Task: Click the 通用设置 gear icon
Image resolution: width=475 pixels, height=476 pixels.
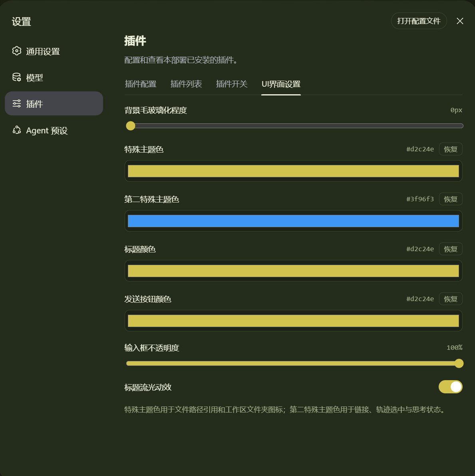Action: point(17,51)
